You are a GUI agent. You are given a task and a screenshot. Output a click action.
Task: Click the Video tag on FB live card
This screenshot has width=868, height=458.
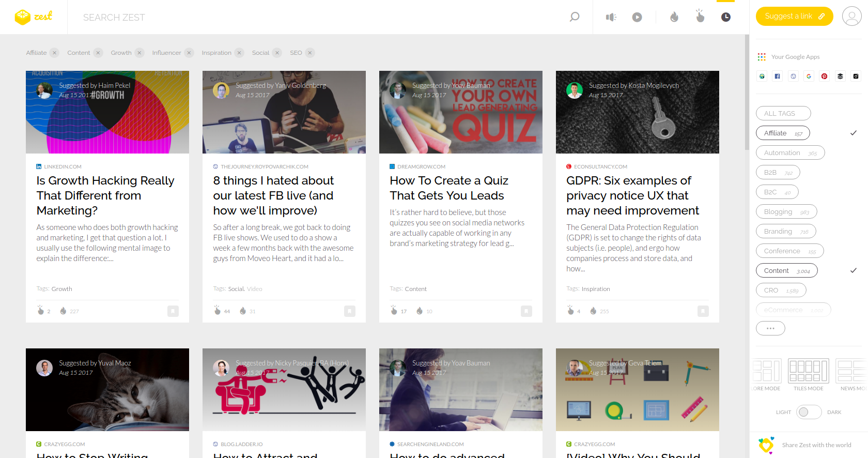pos(255,289)
